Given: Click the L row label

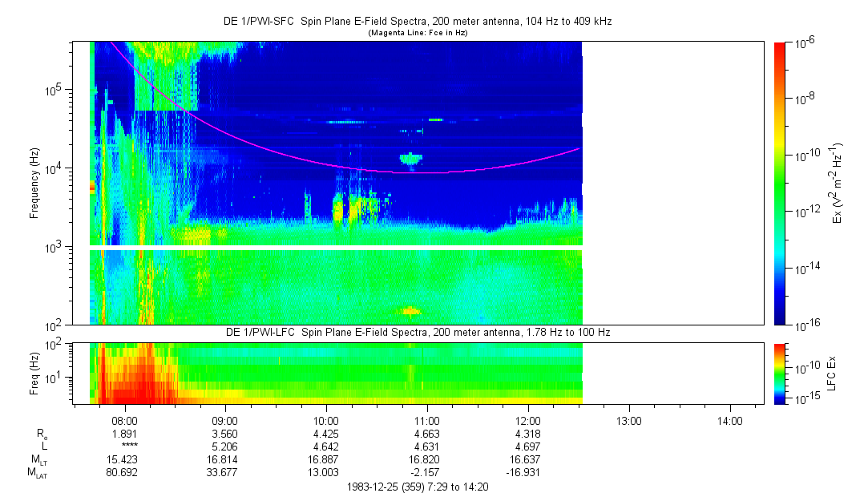Looking at the screenshot, I should 36,446.
